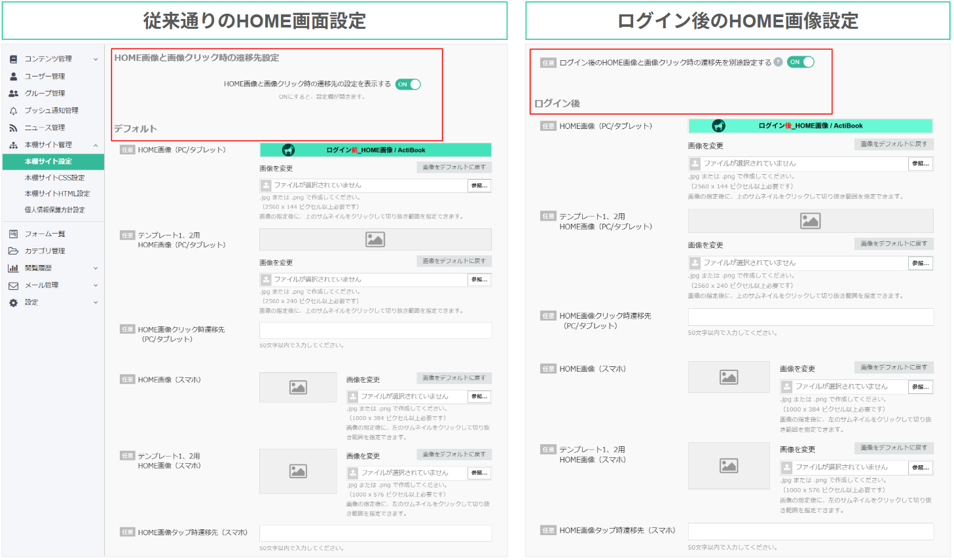Screen dimensions: 954x560
Task: Click 画像をデフォルトに戻す for left HOME画像 スマホ
Action: pyautogui.click(x=454, y=378)
